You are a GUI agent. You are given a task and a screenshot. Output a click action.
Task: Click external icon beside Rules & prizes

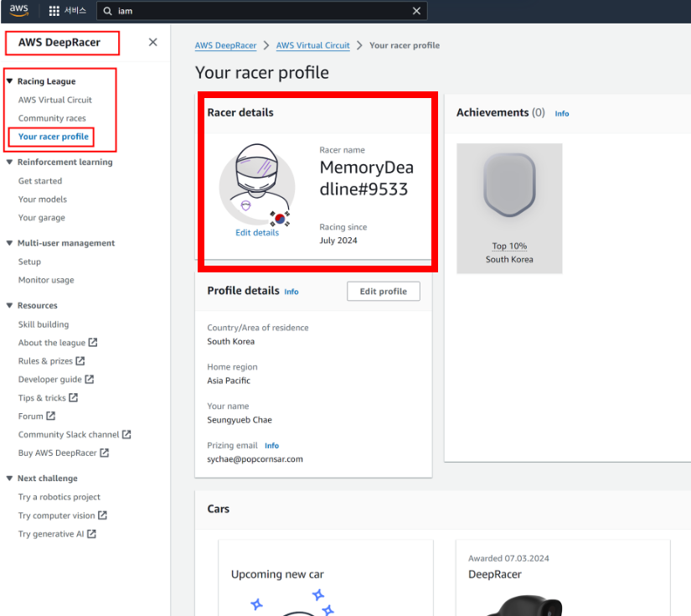pyautogui.click(x=80, y=360)
